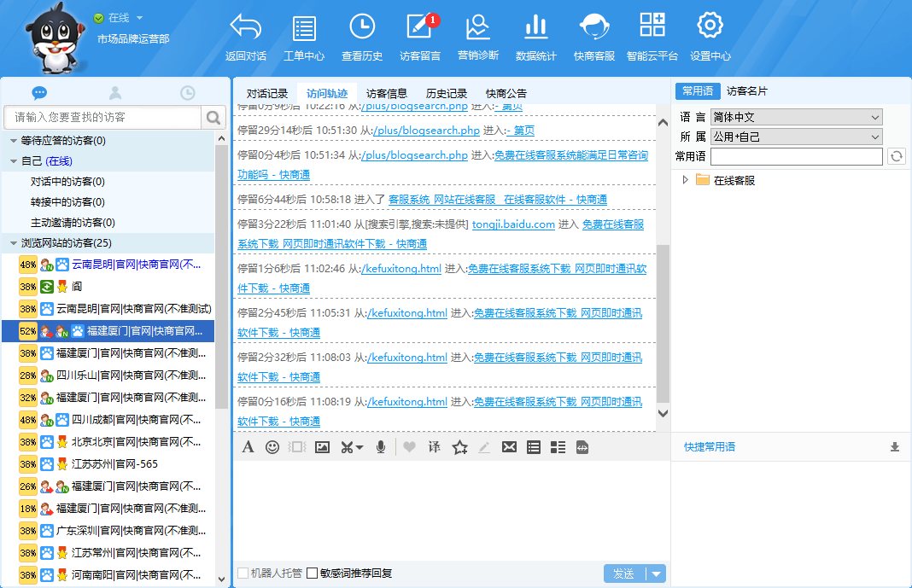This screenshot has width=912, height=588.
Task: Open the 语言 简体中文 dropdown
Action: (x=796, y=117)
